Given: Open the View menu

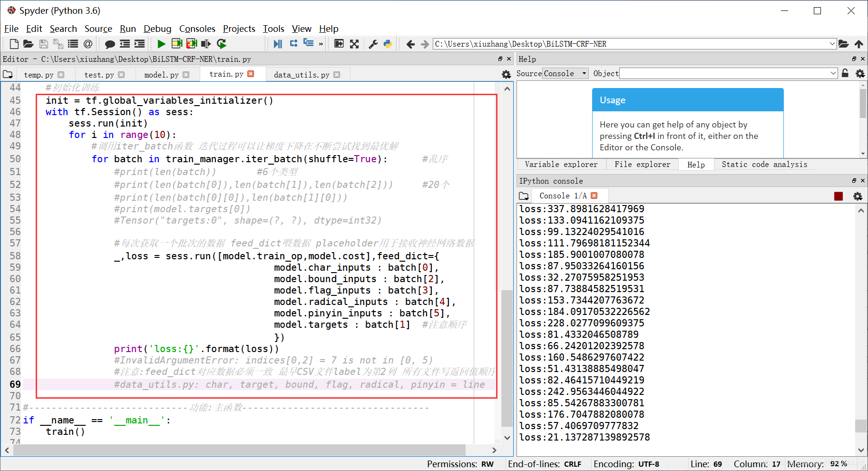Looking at the screenshot, I should pos(302,29).
